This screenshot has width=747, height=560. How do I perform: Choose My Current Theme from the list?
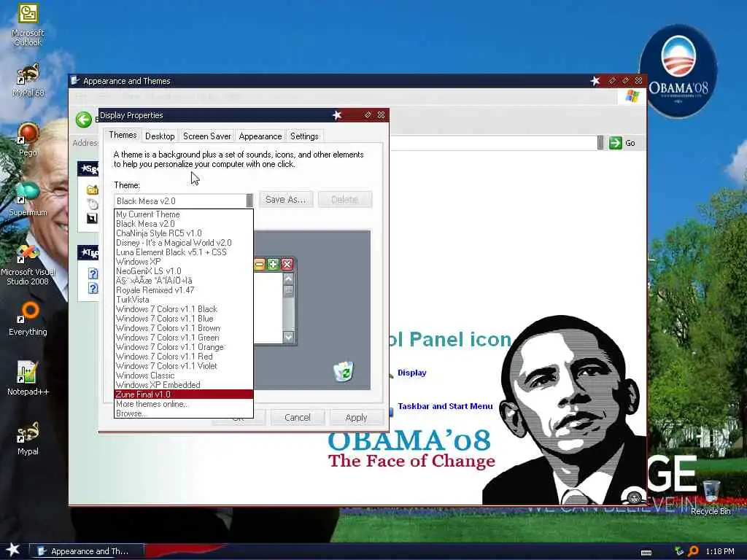coord(183,214)
